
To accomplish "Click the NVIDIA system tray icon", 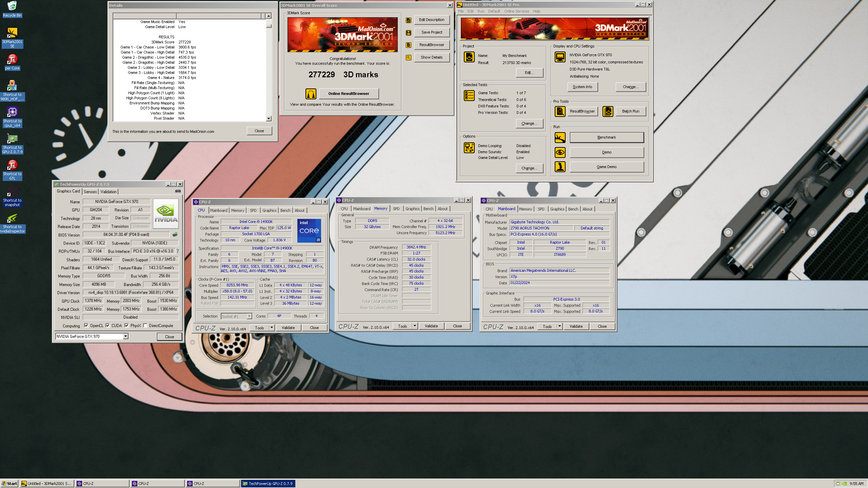I will coord(844,484).
